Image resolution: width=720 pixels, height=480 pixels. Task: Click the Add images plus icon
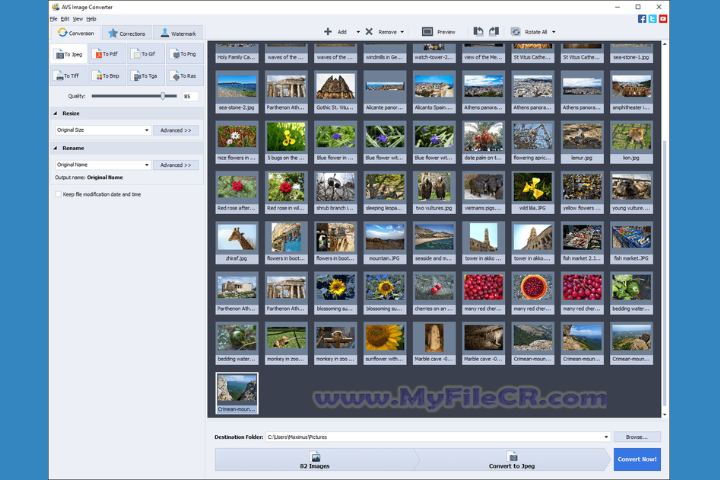pos(328,32)
